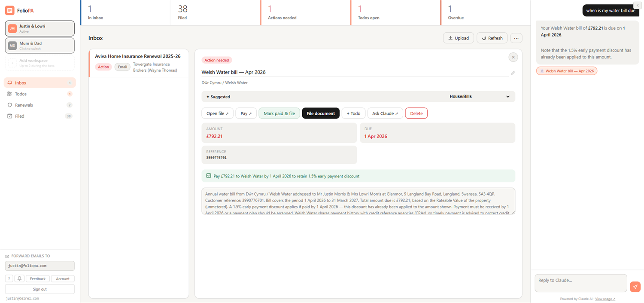Viewport: 644px width, 303px height.
Task: Open help with the question mark button
Action: (x=9, y=279)
